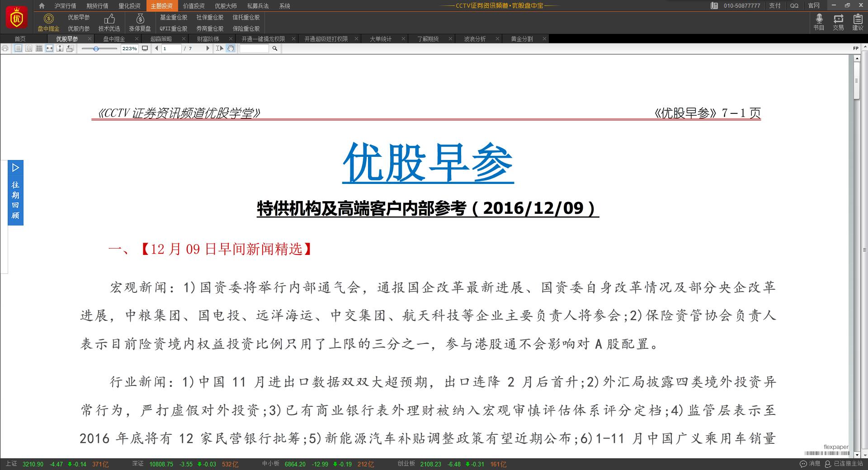868x470 pixels.
Task: Print the document with the printer icon
Action: pos(5,48)
